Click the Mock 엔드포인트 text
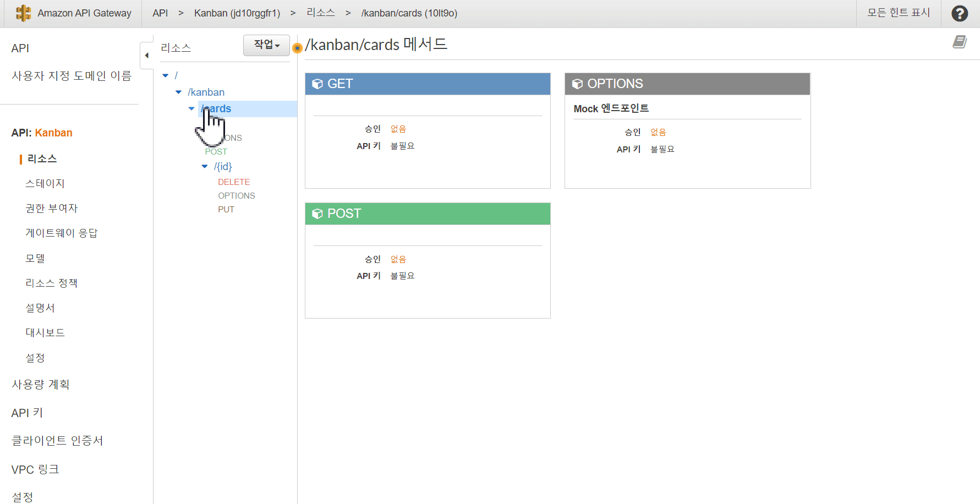The width and height of the screenshot is (980, 504). (611, 108)
